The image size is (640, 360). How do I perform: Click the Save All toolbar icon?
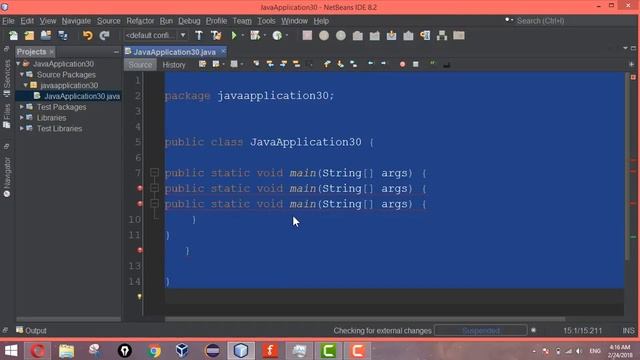tap(63, 36)
